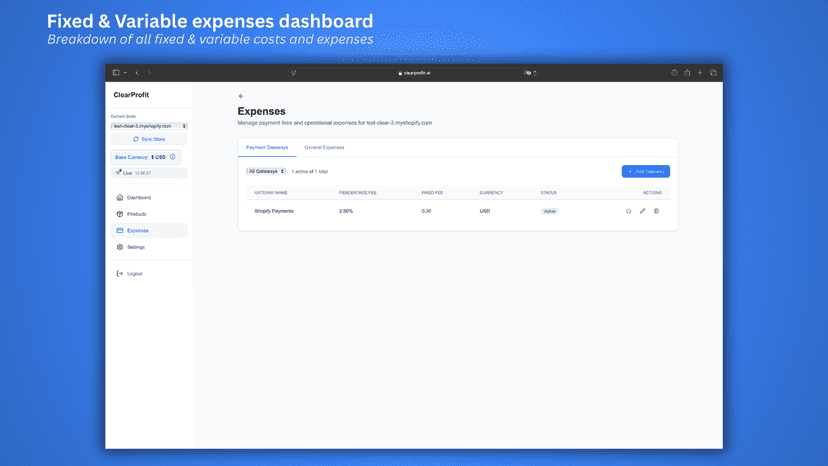Expand the sidebar panel dropdown chevron
The width and height of the screenshot is (828, 466).
(x=125, y=73)
